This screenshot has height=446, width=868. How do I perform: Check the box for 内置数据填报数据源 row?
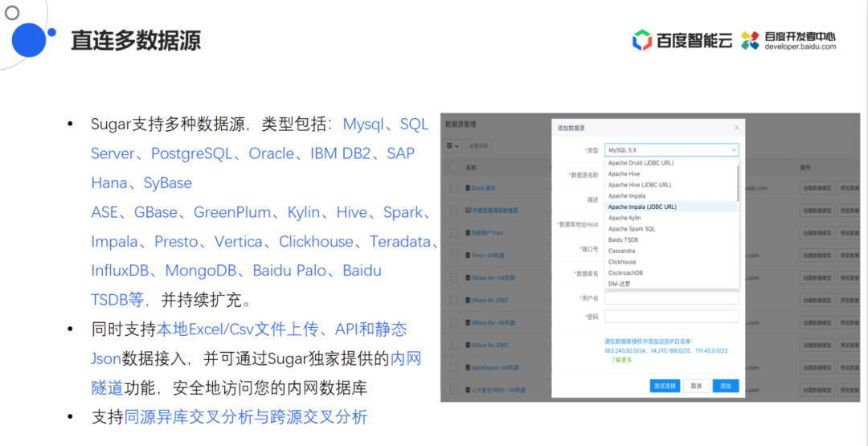tap(454, 211)
